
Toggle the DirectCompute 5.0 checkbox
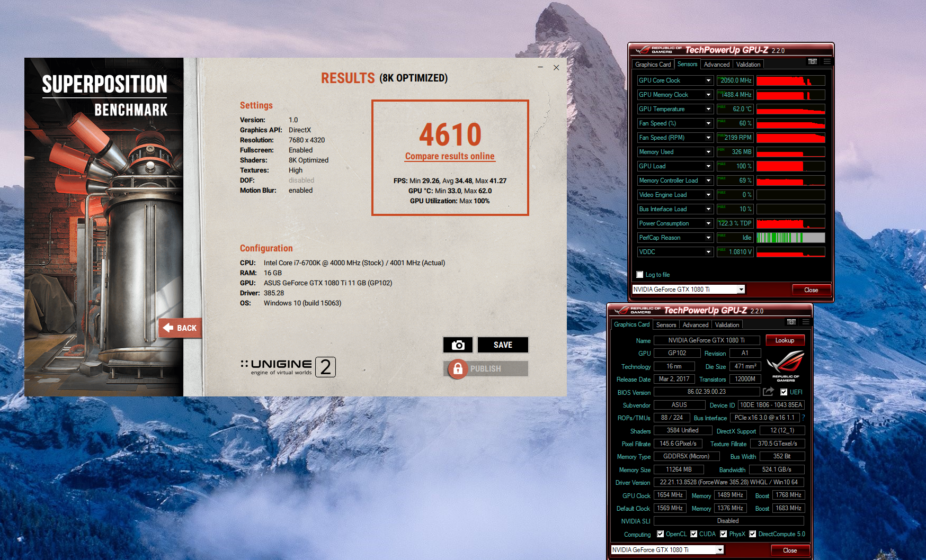[x=752, y=534]
